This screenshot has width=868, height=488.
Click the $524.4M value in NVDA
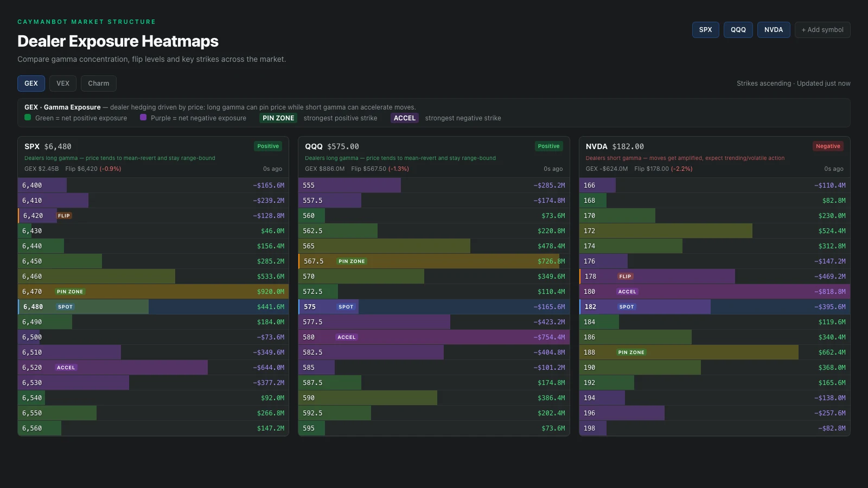click(832, 231)
